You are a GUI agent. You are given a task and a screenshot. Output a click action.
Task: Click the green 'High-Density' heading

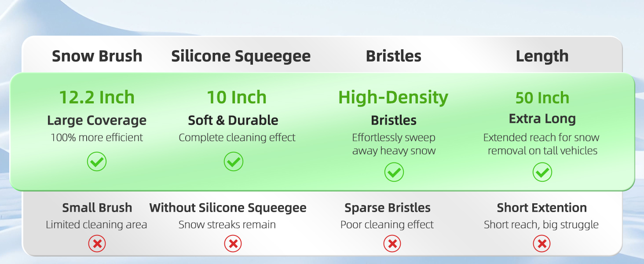pyautogui.click(x=393, y=97)
